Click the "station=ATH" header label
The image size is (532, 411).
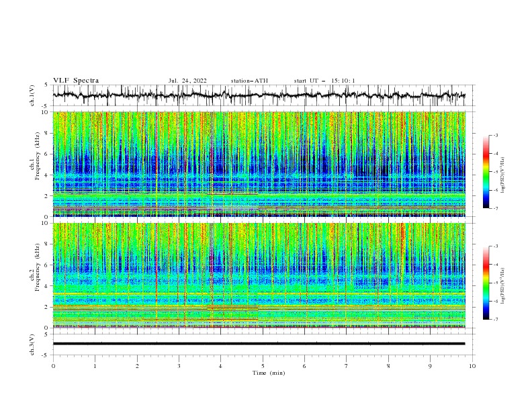pyautogui.click(x=249, y=81)
